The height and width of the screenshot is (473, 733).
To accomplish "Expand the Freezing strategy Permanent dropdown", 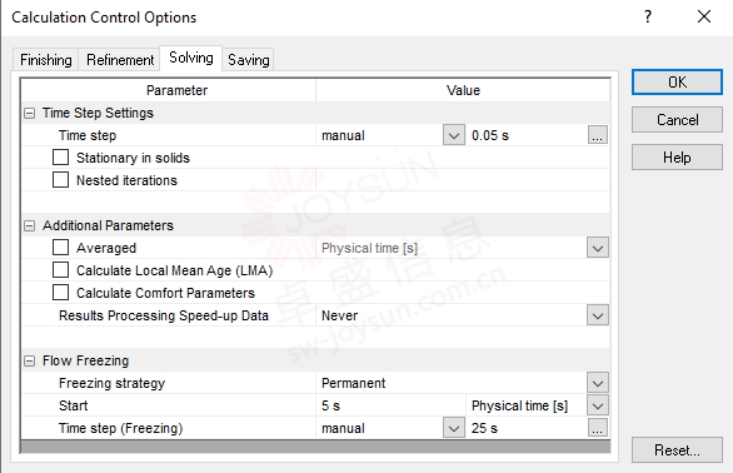I will click(598, 383).
